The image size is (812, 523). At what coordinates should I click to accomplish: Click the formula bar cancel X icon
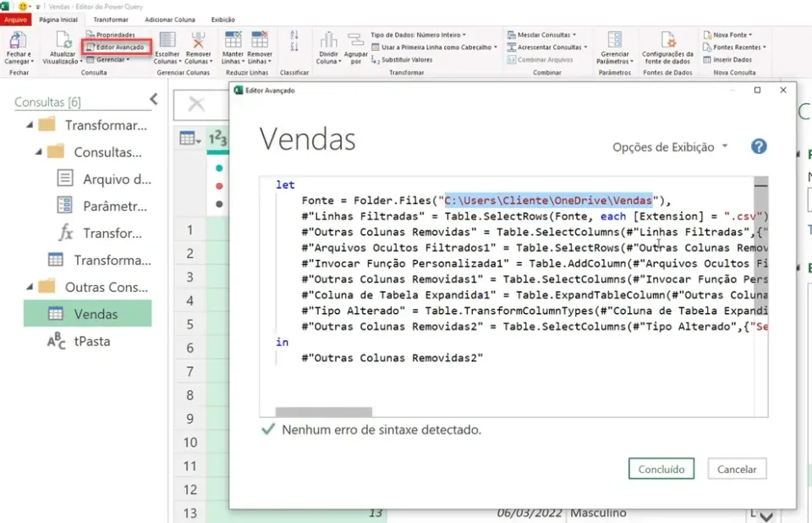[196, 104]
